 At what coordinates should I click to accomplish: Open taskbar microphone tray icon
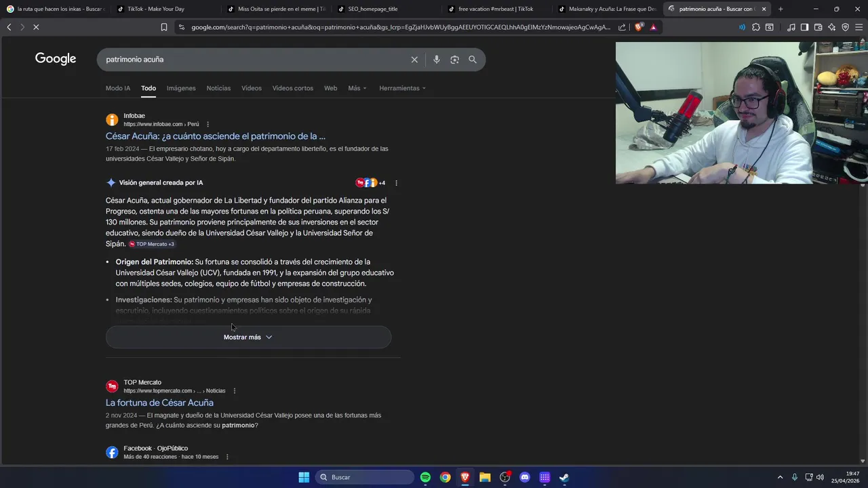point(795,477)
